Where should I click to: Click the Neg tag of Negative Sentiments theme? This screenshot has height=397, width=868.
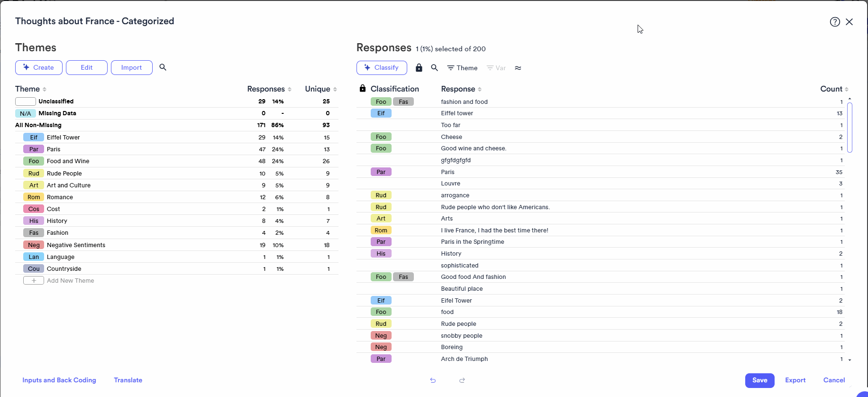[x=34, y=245]
